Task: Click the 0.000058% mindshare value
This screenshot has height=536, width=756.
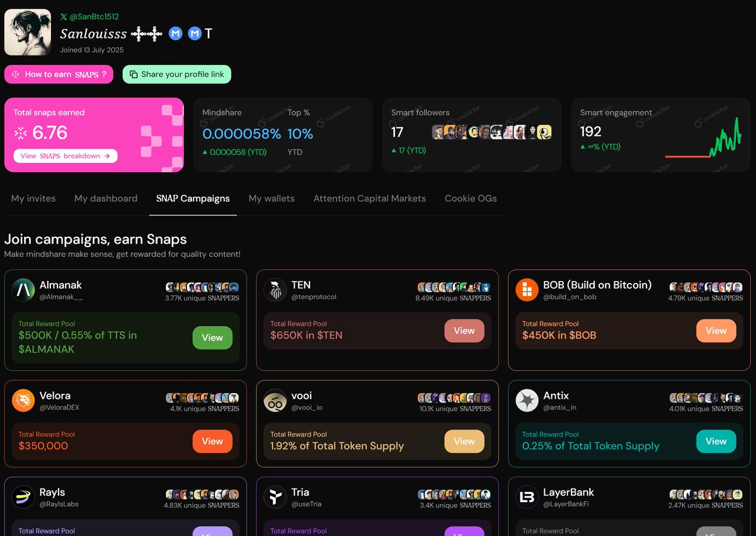Action: coord(241,134)
